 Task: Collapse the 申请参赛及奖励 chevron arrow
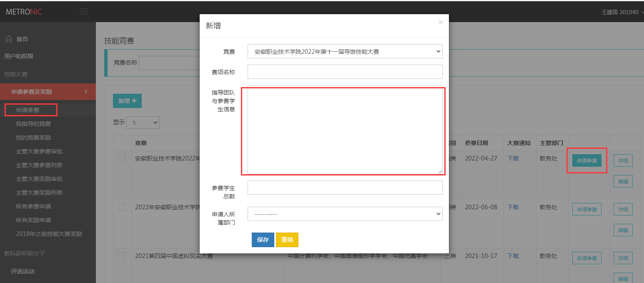pyautogui.click(x=86, y=92)
